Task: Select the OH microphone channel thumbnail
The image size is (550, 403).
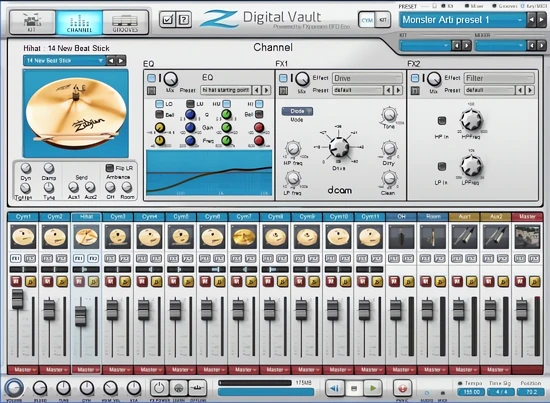Action: pyautogui.click(x=401, y=237)
